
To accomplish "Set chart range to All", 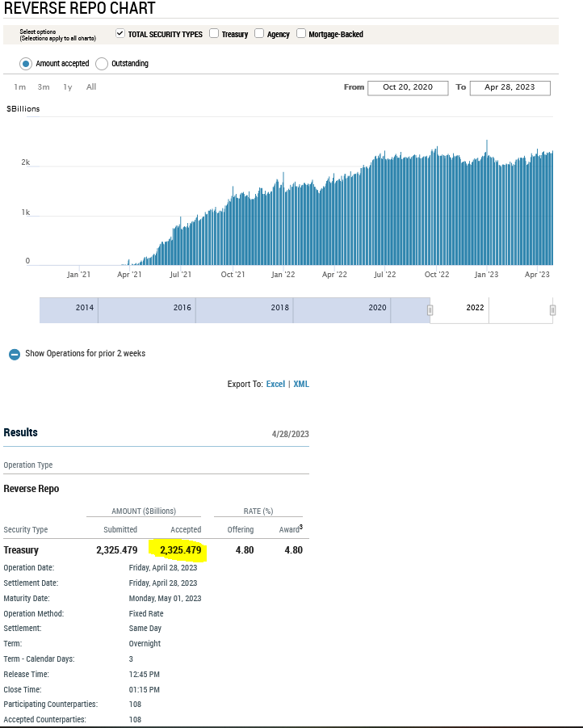I will (x=91, y=86).
